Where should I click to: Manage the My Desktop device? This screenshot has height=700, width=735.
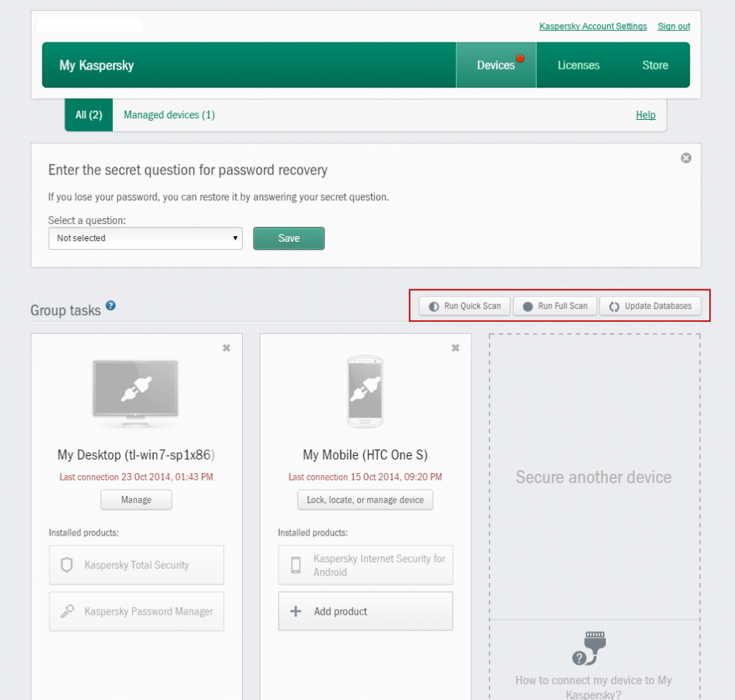pos(136,500)
